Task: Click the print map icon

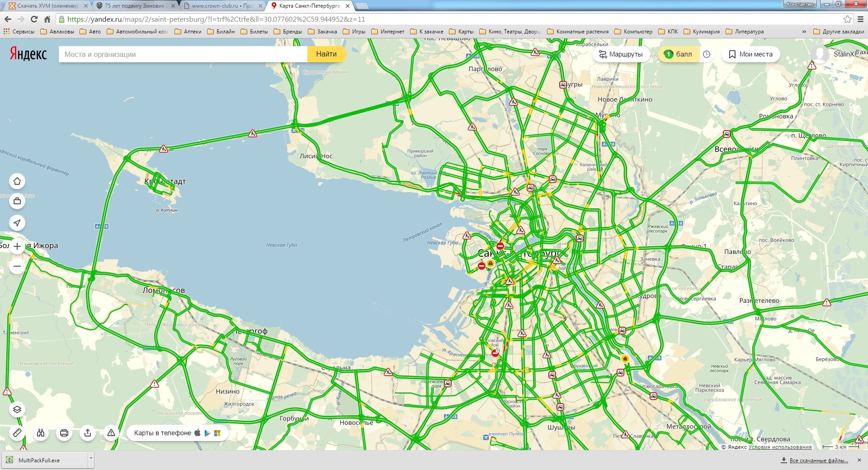Action: pos(64,433)
